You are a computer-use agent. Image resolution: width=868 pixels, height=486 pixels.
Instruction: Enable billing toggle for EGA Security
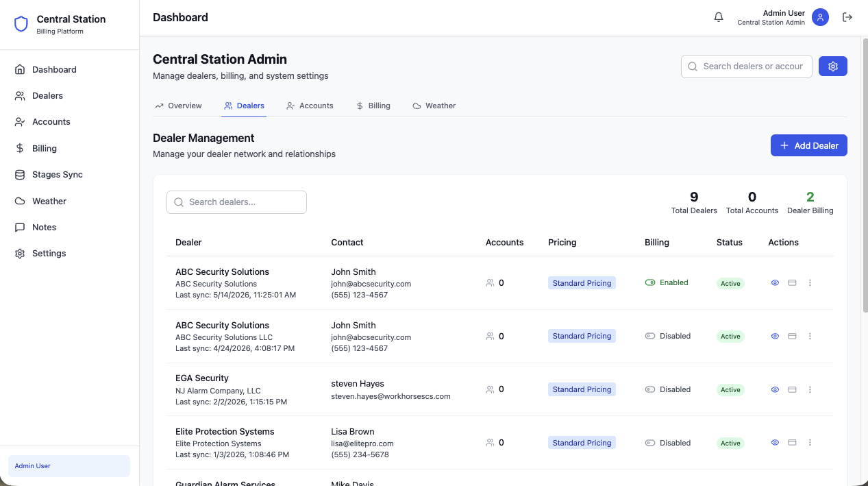tap(650, 389)
